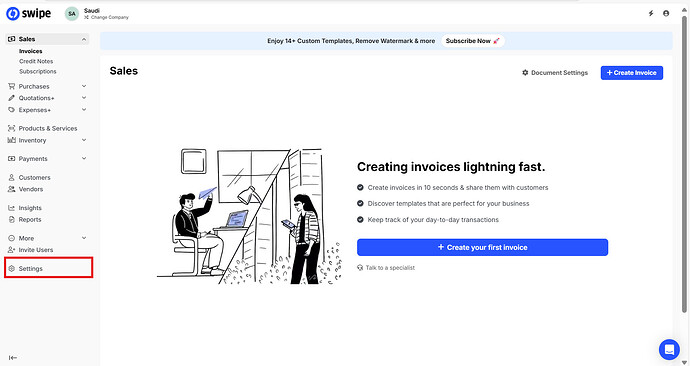Collapse the Sales section chevron
690x366 pixels.
(x=84, y=39)
